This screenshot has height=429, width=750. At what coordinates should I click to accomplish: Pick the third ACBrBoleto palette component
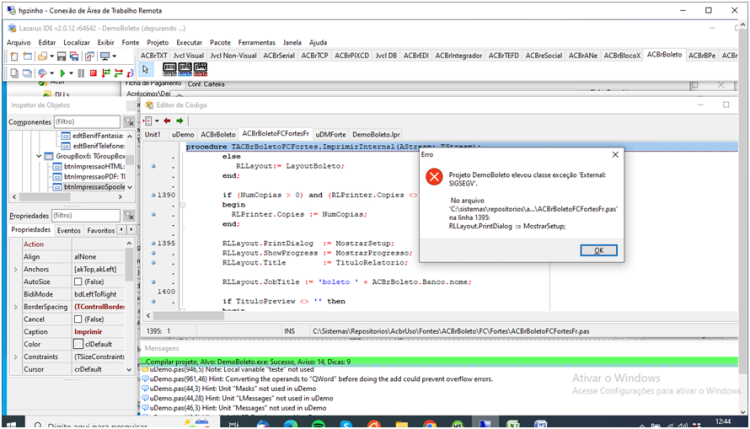(200, 69)
